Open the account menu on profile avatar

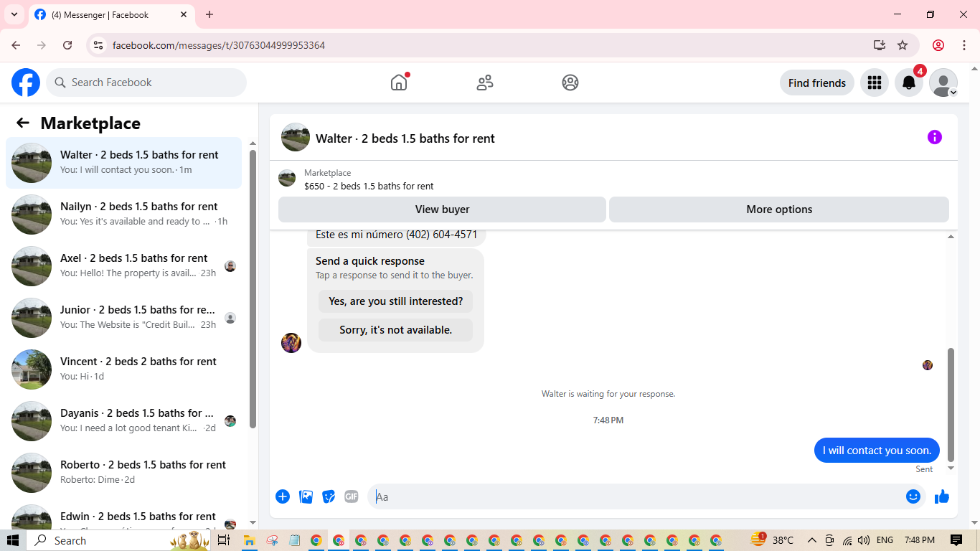point(943,83)
